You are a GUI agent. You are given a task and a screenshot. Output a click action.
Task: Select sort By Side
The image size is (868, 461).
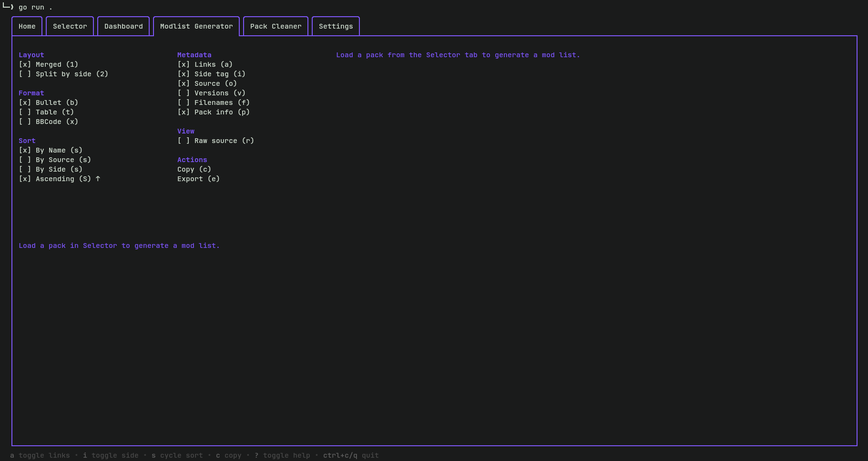click(x=51, y=169)
